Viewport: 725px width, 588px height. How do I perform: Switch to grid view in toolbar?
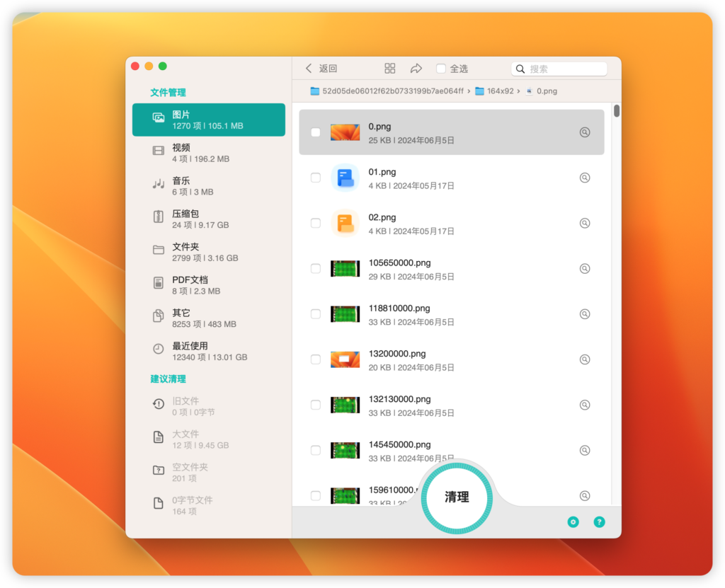click(x=389, y=68)
